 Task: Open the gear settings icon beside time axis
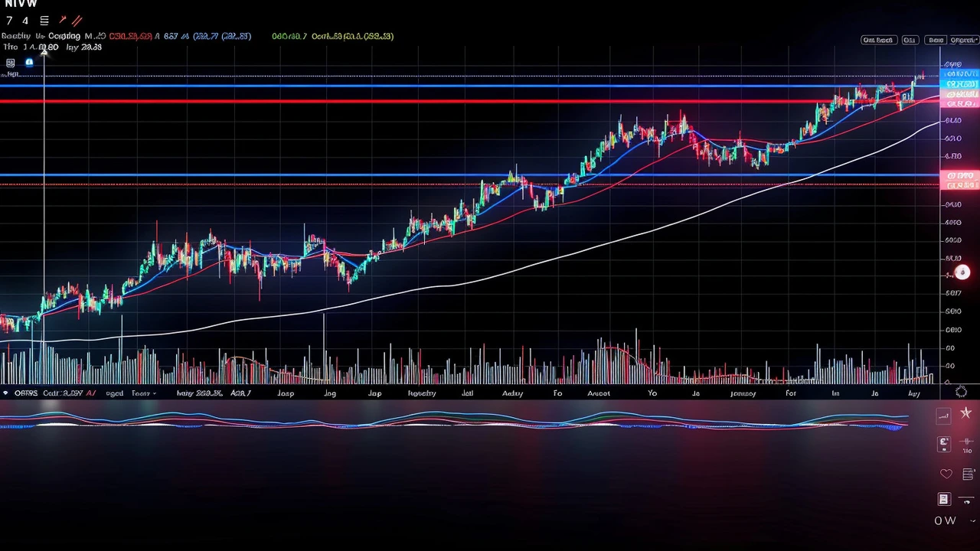(x=961, y=392)
